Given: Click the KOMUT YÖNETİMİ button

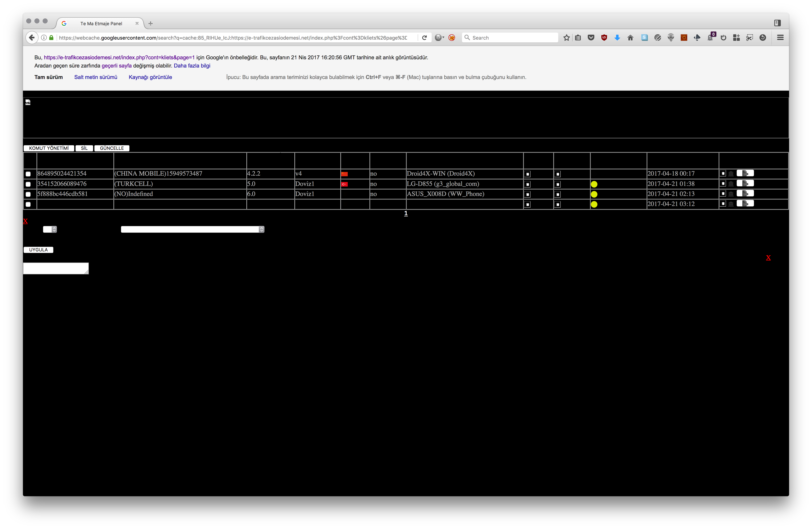Looking at the screenshot, I should tap(49, 148).
